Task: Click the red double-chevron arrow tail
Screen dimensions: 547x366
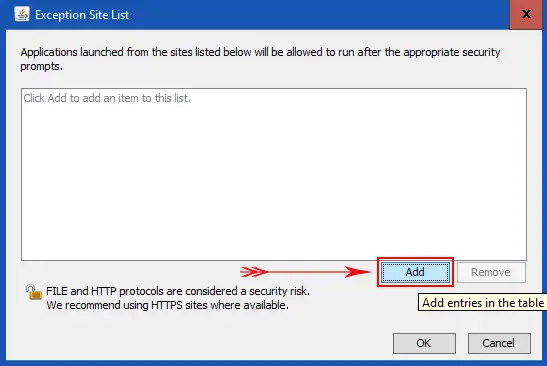Action: coord(254,272)
